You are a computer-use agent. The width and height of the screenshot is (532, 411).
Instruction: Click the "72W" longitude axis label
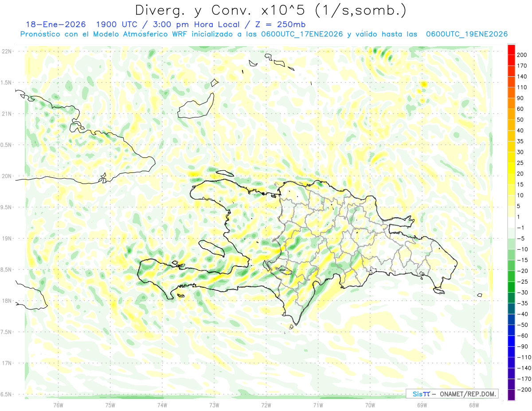[x=266, y=404]
